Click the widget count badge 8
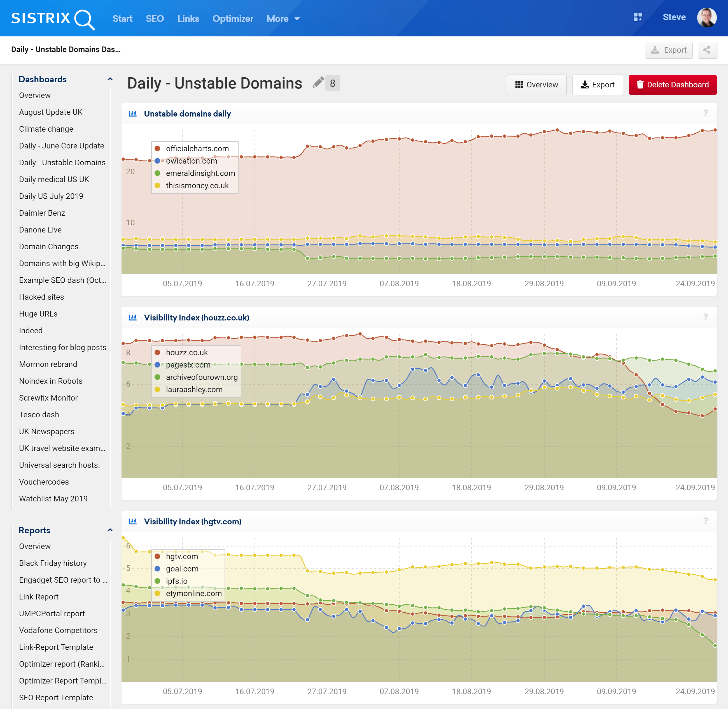728x709 pixels. pyautogui.click(x=332, y=83)
